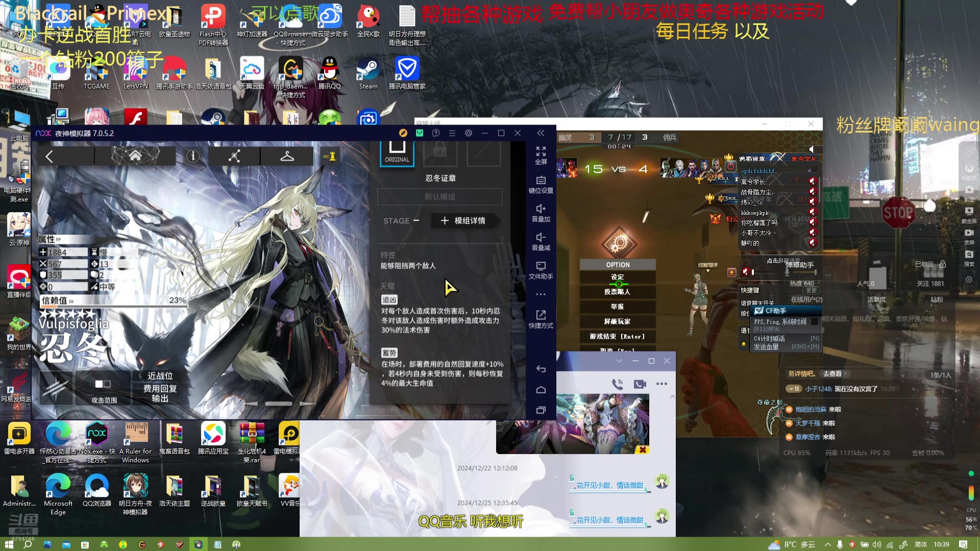Open taskbar search magnifier
This screenshot has width=980, height=551.
click(28, 544)
